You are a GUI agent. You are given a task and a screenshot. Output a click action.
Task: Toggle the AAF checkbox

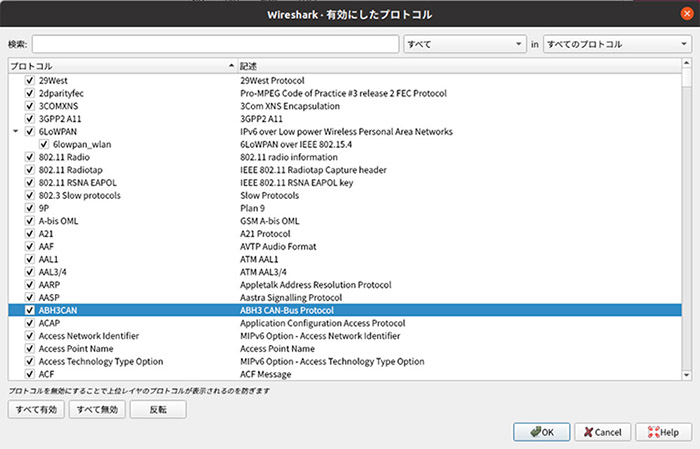tap(29, 246)
